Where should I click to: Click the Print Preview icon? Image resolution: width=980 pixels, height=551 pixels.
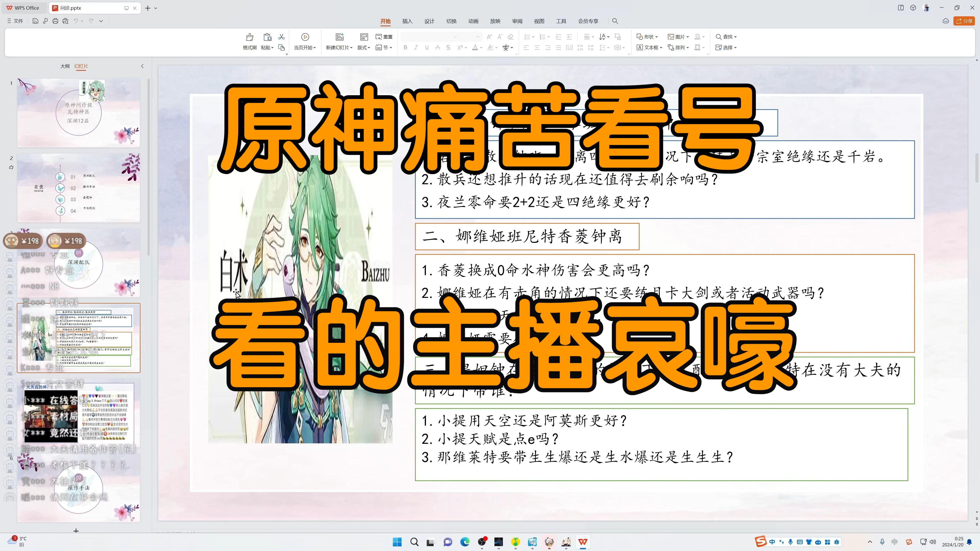coord(65,21)
